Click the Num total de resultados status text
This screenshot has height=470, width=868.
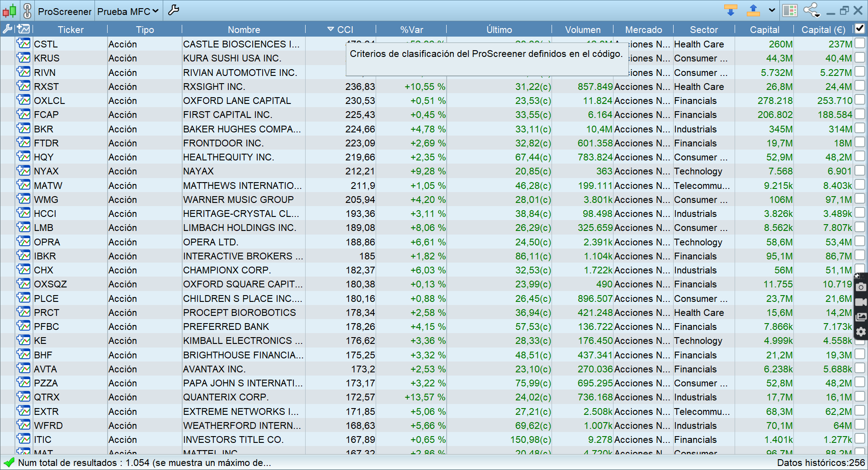145,462
